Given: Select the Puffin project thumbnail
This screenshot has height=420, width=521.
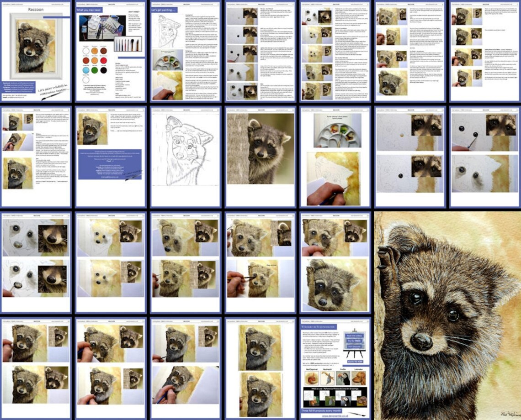Looking at the screenshot, I should click(x=343, y=378).
